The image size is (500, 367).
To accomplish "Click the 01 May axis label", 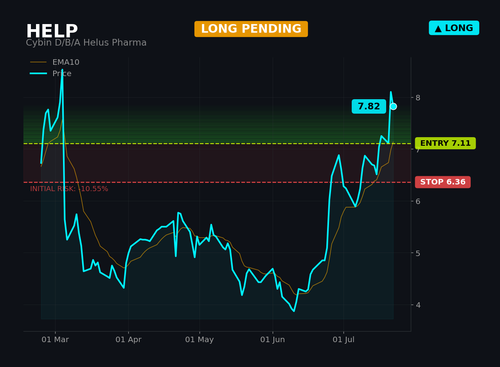I will pos(199,340).
